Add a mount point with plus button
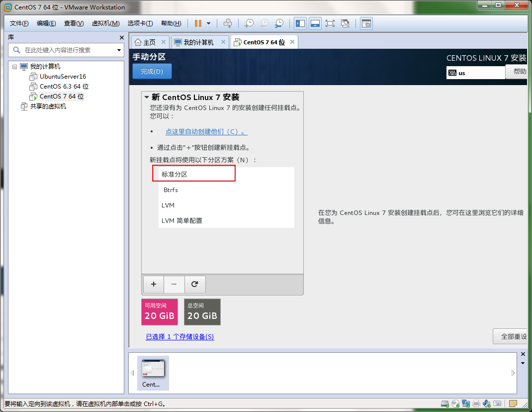The height and width of the screenshot is (412, 532). (x=154, y=284)
